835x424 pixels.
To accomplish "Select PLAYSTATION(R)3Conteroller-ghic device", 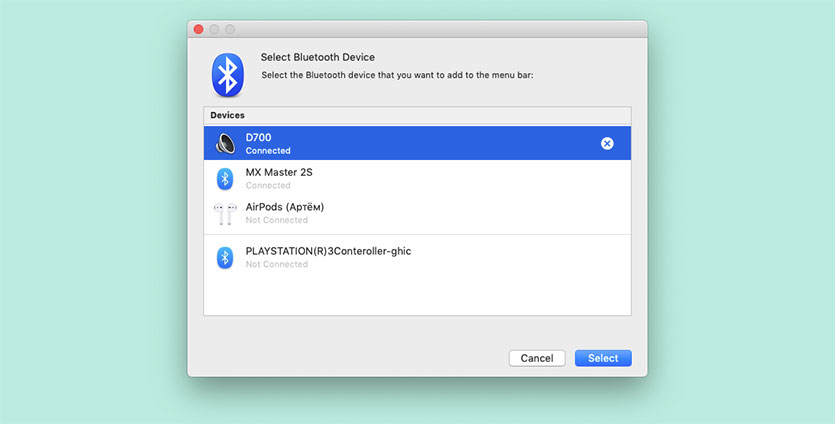I will coord(418,257).
